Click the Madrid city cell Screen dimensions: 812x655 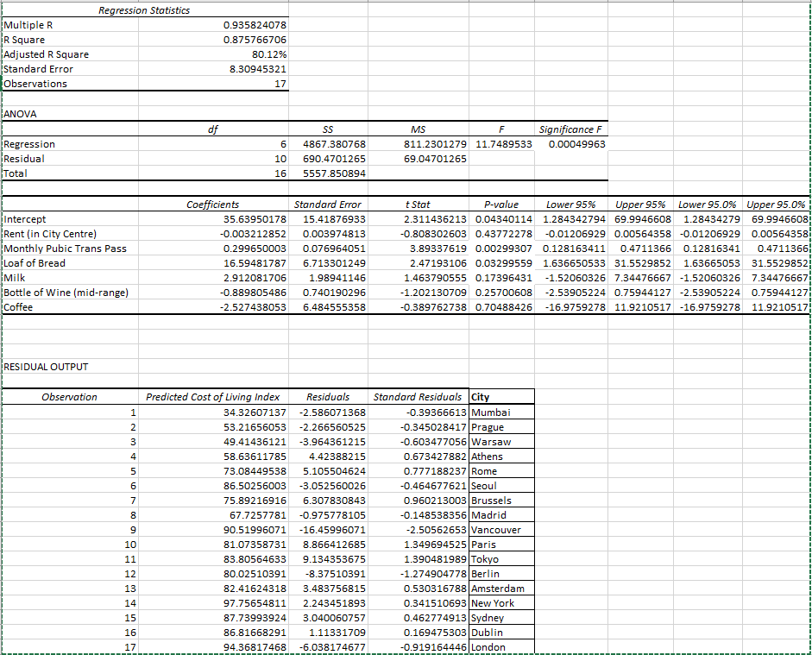(x=502, y=515)
